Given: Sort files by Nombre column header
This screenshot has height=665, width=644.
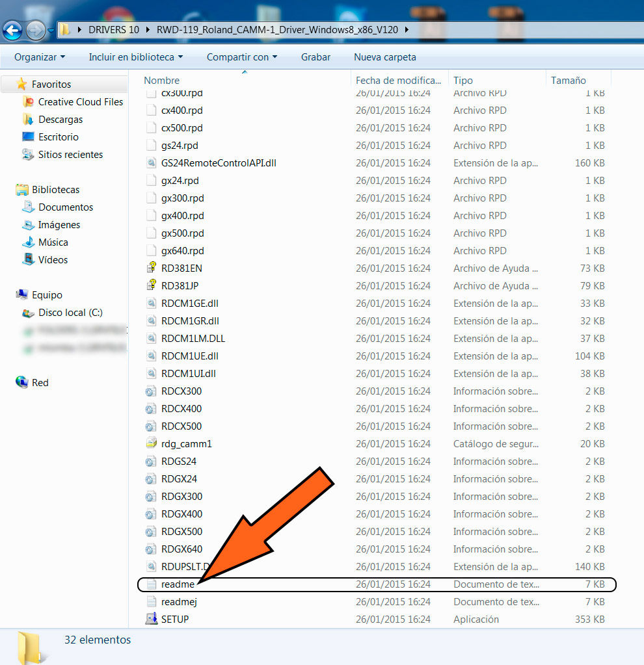Looking at the screenshot, I should coord(162,81).
